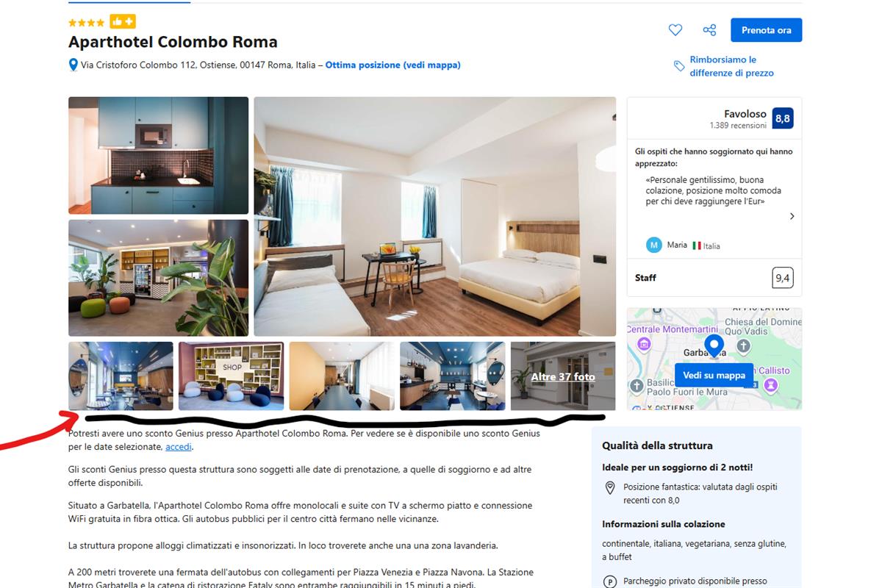The height and width of the screenshot is (588, 882).
Task: Open Rimborsiamo le differenze di prezzo link
Action: (x=731, y=66)
